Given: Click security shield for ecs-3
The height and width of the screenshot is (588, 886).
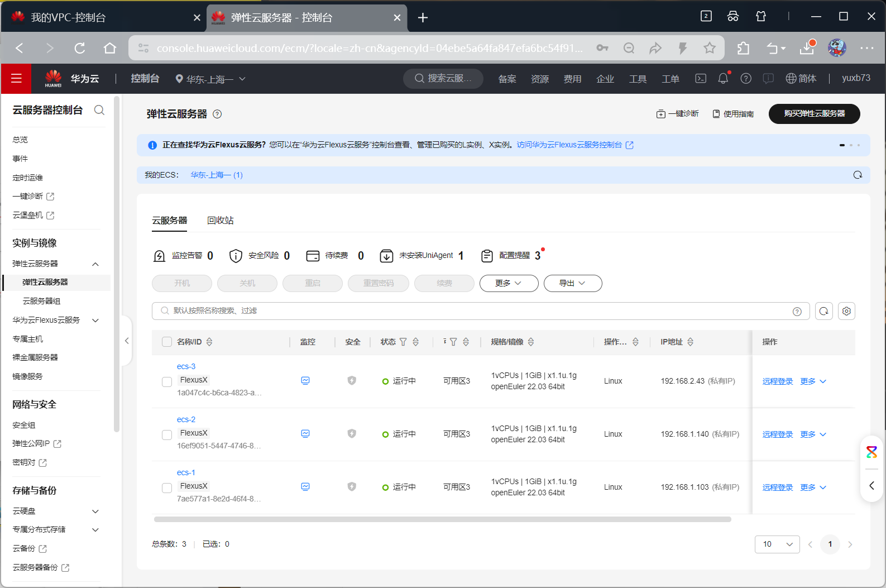Looking at the screenshot, I should click(352, 381).
